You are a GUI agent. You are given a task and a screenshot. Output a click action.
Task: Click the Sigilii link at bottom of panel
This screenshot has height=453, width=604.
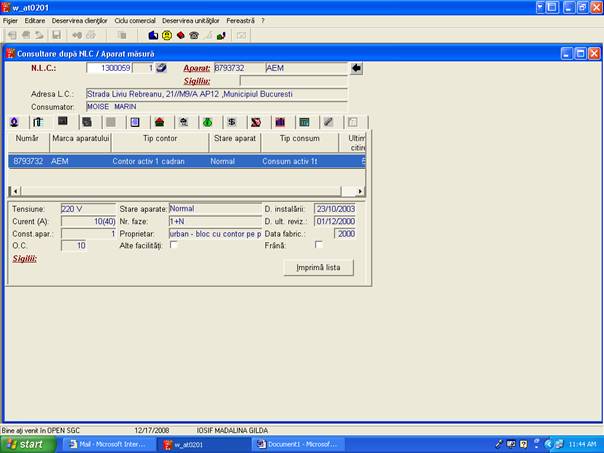coord(25,258)
